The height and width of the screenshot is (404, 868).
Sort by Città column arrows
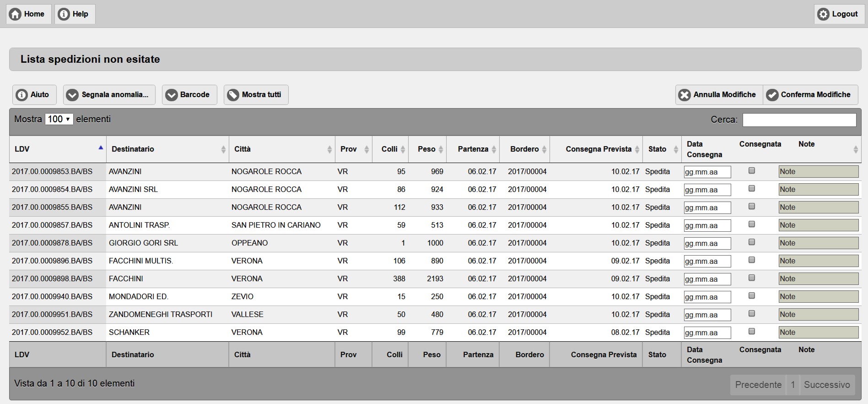click(329, 149)
